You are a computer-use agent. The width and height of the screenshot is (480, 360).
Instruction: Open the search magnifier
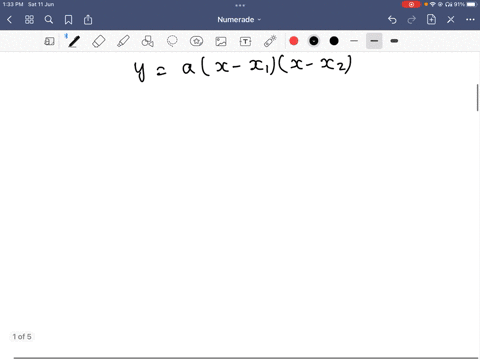[x=49, y=20]
